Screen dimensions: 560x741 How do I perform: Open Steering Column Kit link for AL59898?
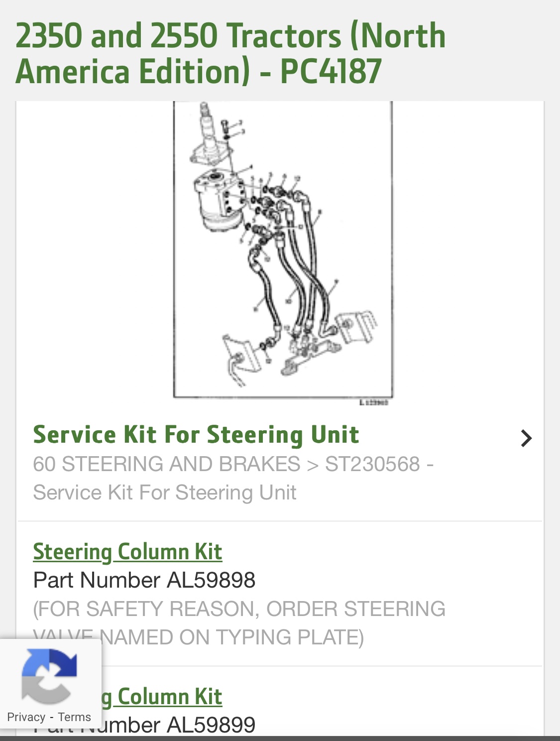tap(127, 552)
